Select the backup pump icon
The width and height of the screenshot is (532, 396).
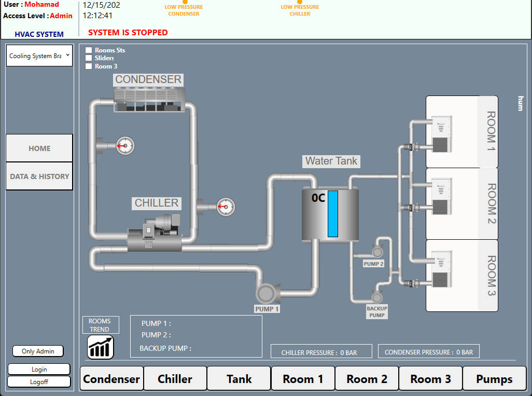tap(376, 297)
